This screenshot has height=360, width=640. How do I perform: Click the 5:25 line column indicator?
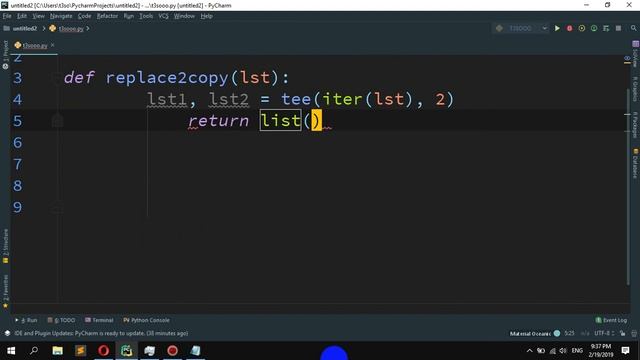point(569,333)
